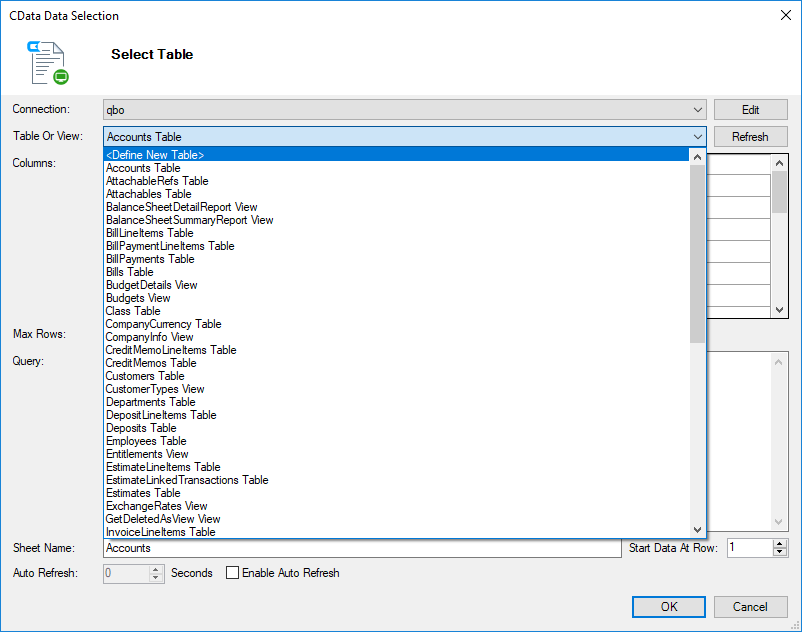The width and height of the screenshot is (802, 632).
Task: Click the Refresh button
Action: pyautogui.click(x=750, y=137)
